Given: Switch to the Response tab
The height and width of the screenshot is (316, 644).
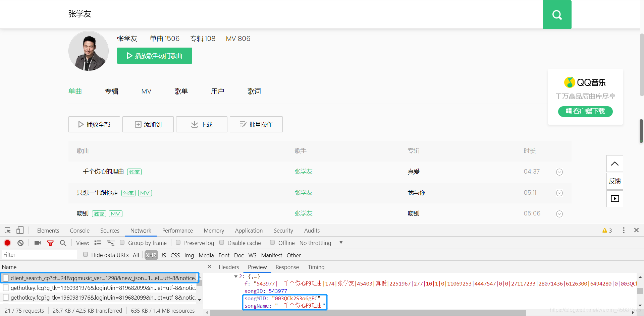Looking at the screenshot, I should tap(287, 267).
